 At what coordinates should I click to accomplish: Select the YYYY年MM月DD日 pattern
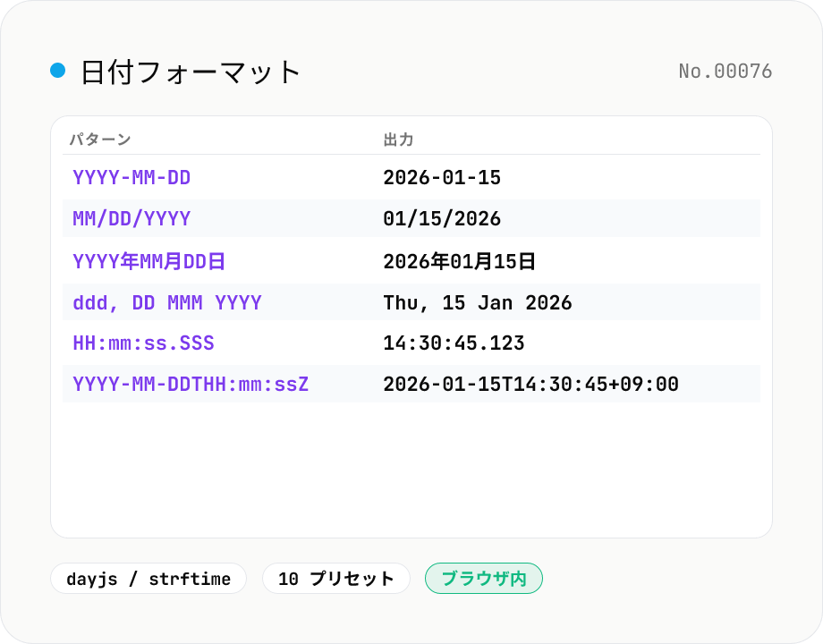(149, 261)
